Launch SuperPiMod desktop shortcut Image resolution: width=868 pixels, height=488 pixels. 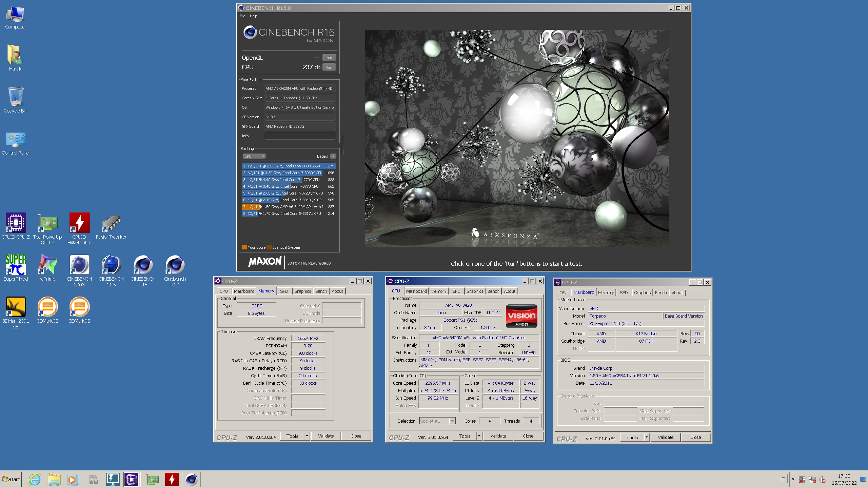coord(15,268)
